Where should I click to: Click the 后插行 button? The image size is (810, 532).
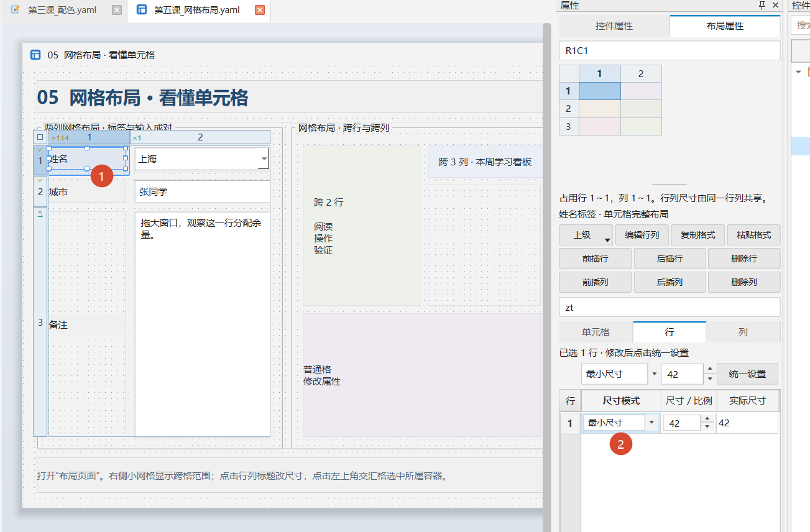670,259
